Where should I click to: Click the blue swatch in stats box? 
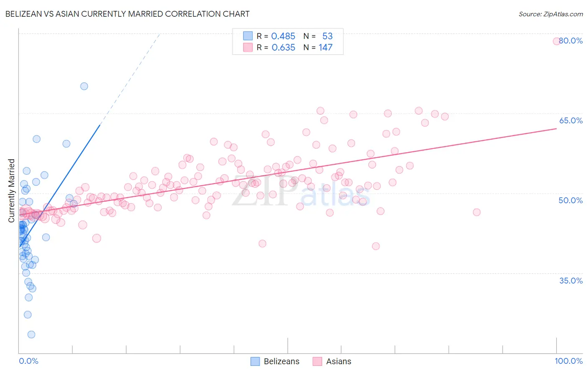click(248, 36)
